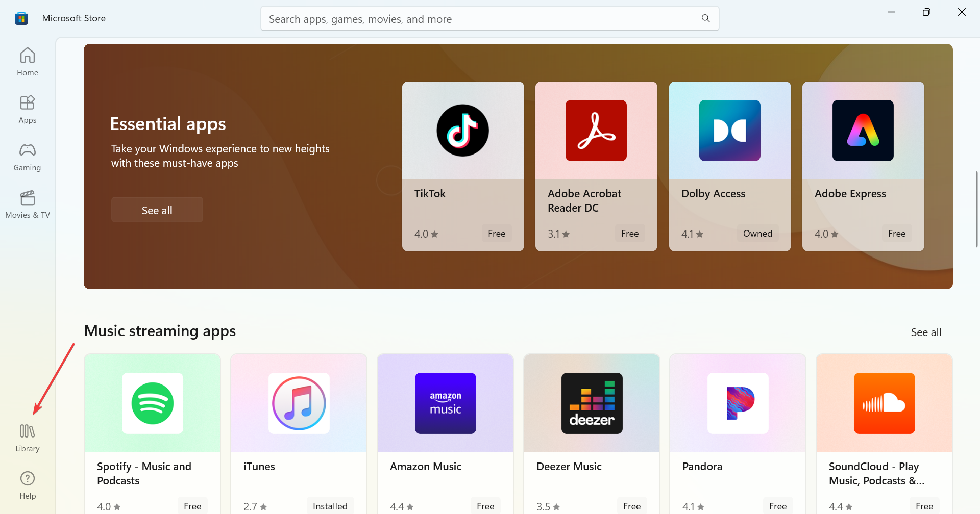Viewport: 980px width, 514px height.
Task: Click SoundCloud - Play Music, Podcasts title
Action: (x=877, y=474)
